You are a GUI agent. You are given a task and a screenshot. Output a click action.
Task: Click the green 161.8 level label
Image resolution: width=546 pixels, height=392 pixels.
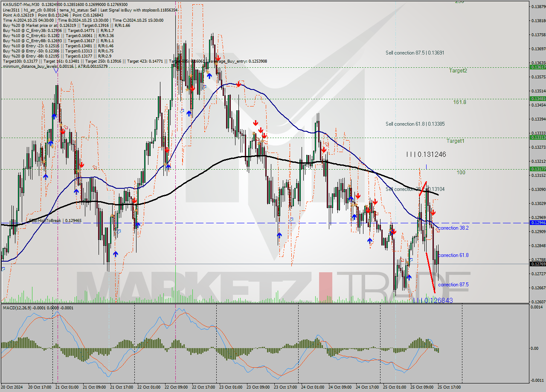point(460,102)
